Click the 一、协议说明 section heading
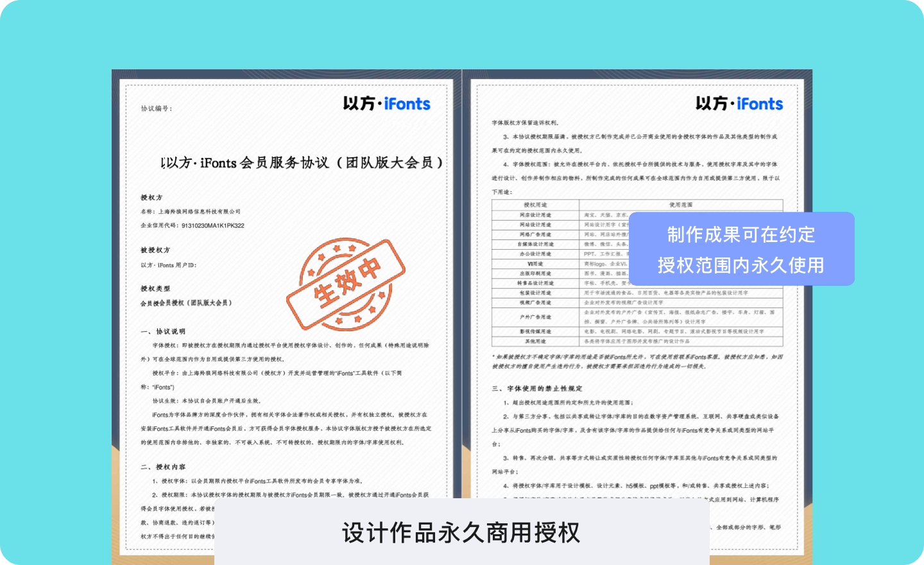Screen dimensions: 924x565 click(x=163, y=331)
